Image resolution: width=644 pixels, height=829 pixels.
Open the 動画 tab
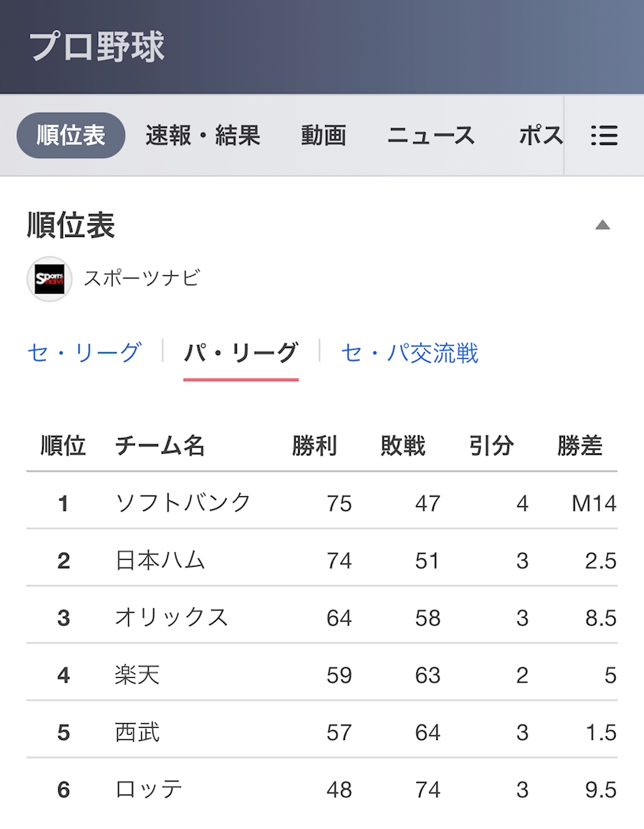click(324, 135)
